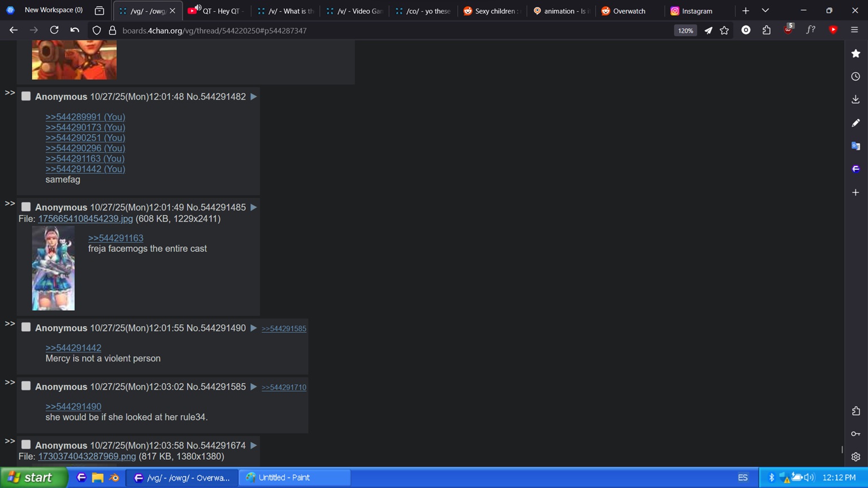Open the tracking protection shield icon
Screen dimensions: 868x488
[x=97, y=30]
